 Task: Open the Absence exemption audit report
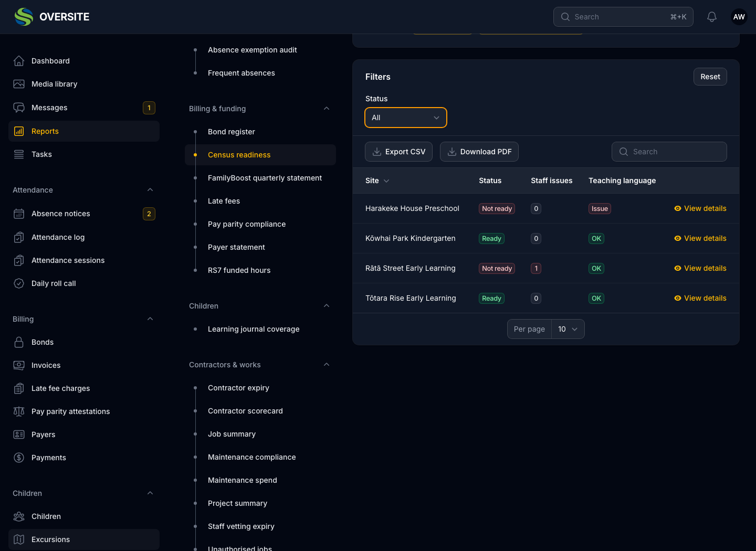260,50
